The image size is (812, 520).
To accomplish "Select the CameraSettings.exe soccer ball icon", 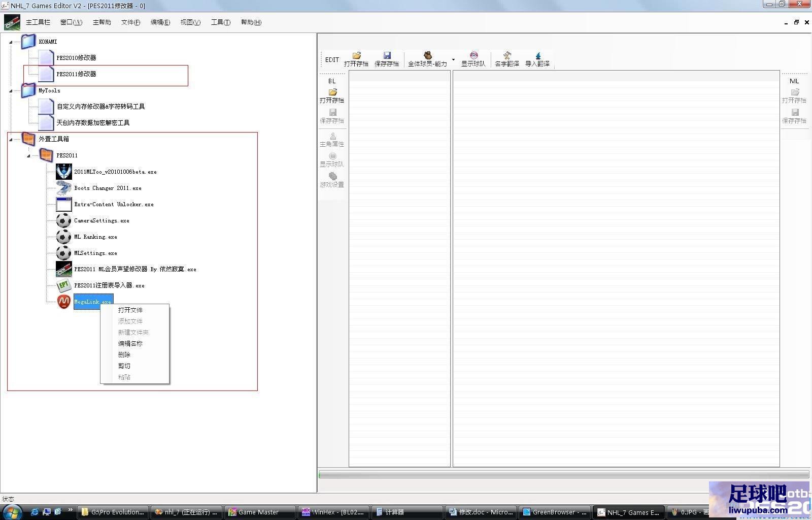I will click(x=64, y=220).
